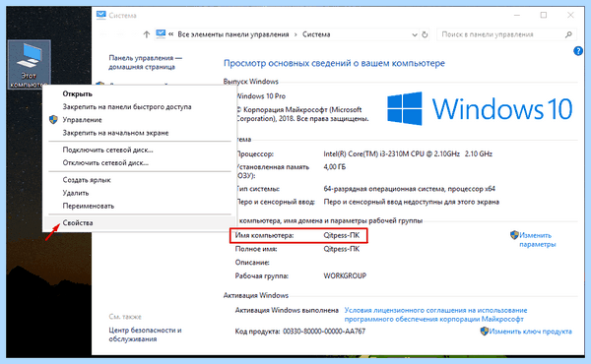The image size is (591, 364).
Task: Click the heading 'Просмотр основных сведений о вашем компьютере'
Action: tap(334, 63)
